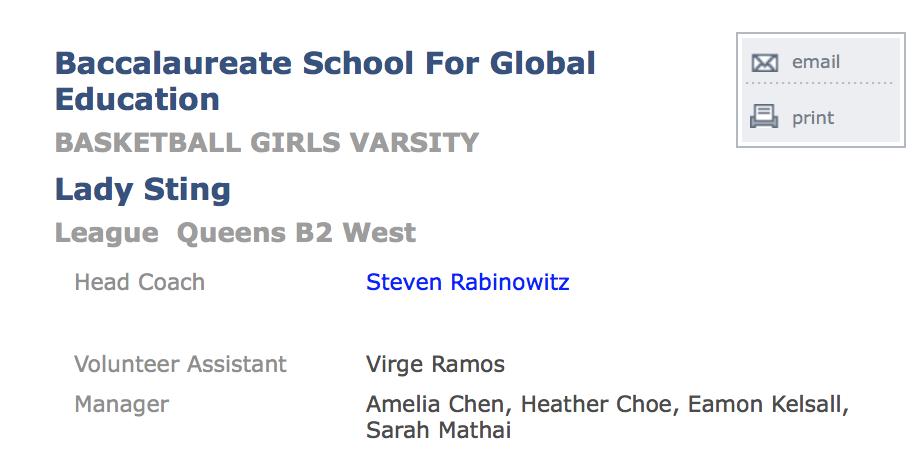The height and width of the screenshot is (456, 914).
Task: Click dotted divider between email and print
Action: pyautogui.click(x=820, y=83)
